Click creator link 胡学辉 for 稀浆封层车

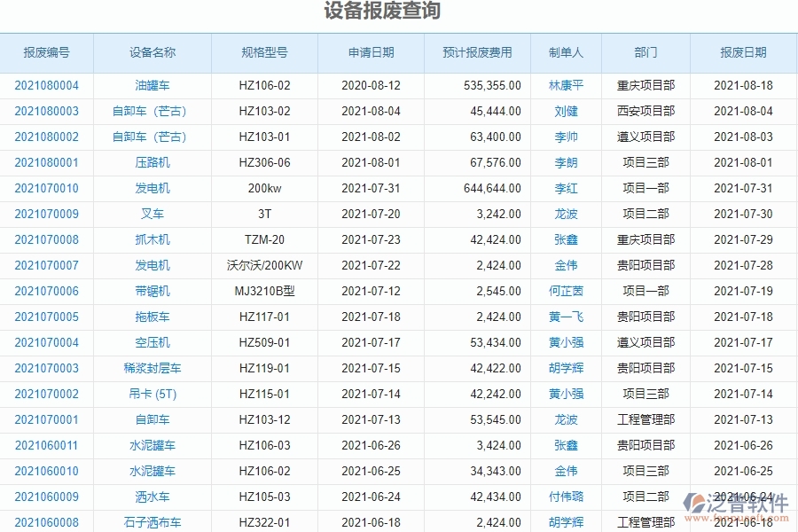click(565, 368)
